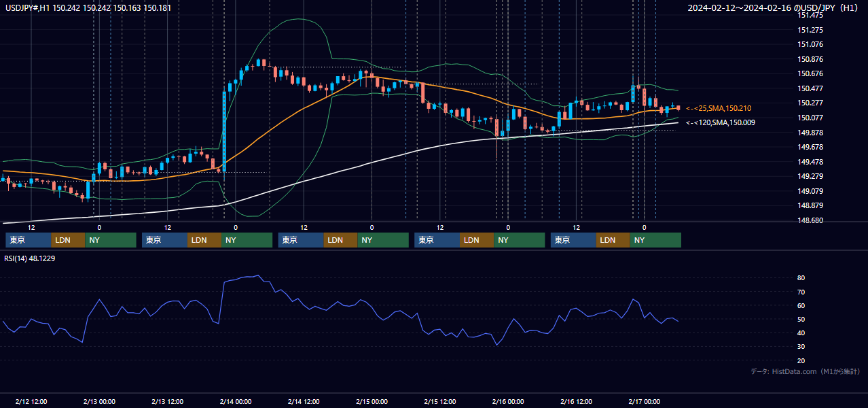The height and width of the screenshot is (408, 868).
Task: Click the 149.678 price axis label
Action: pos(810,147)
